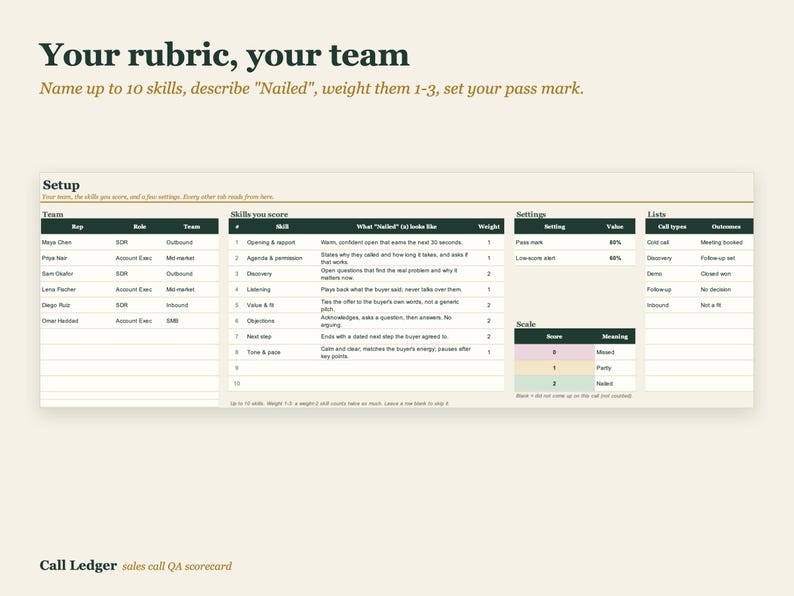Click the Pass mark value 80%

615,243
